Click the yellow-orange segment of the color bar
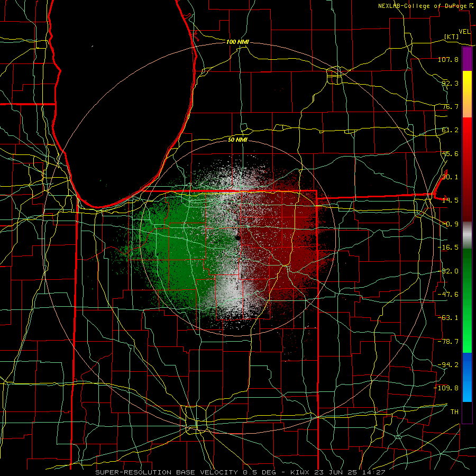Image resolution: width=476 pixels, height=476 pixels. coord(467,94)
